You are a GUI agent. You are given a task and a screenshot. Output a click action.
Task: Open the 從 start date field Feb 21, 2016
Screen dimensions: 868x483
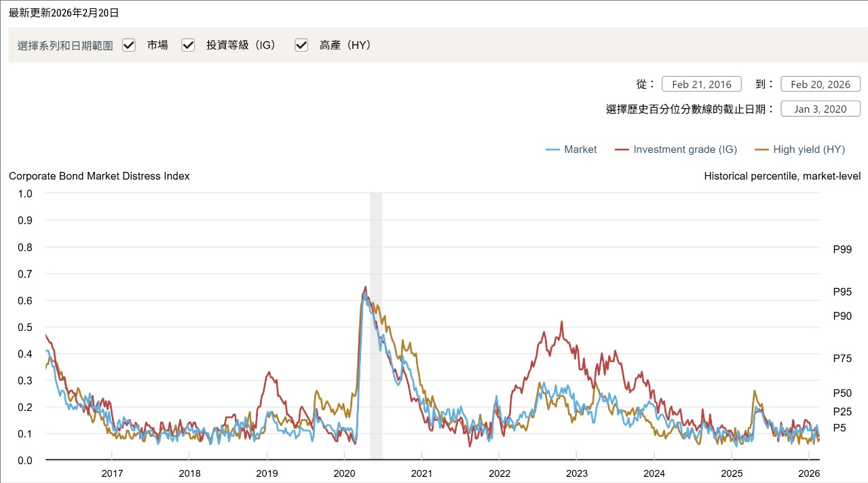702,84
